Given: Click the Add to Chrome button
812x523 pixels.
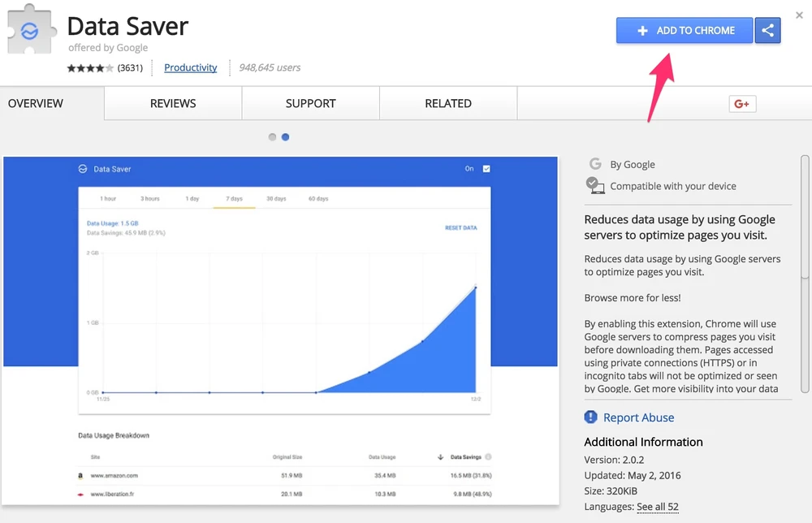Looking at the screenshot, I should (685, 31).
